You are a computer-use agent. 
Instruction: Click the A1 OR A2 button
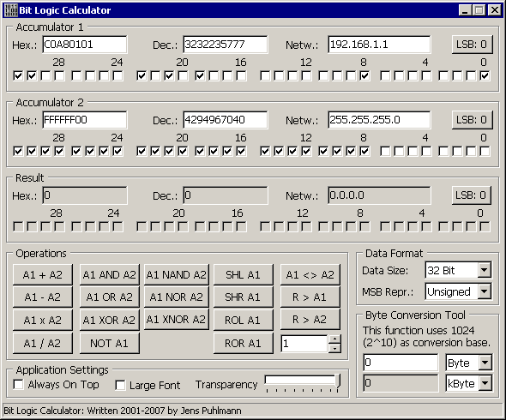point(110,297)
